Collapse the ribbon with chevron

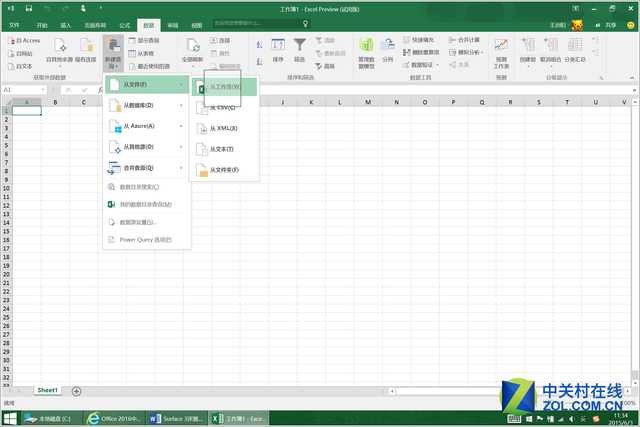pos(632,78)
